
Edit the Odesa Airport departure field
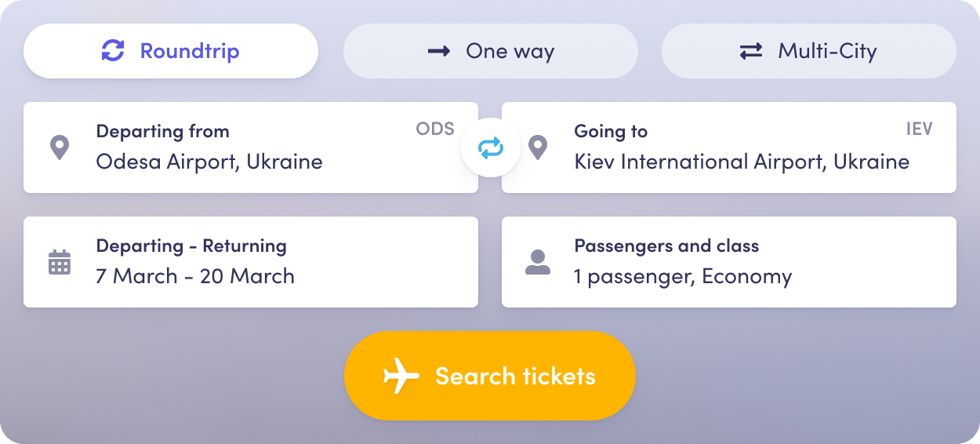251,147
